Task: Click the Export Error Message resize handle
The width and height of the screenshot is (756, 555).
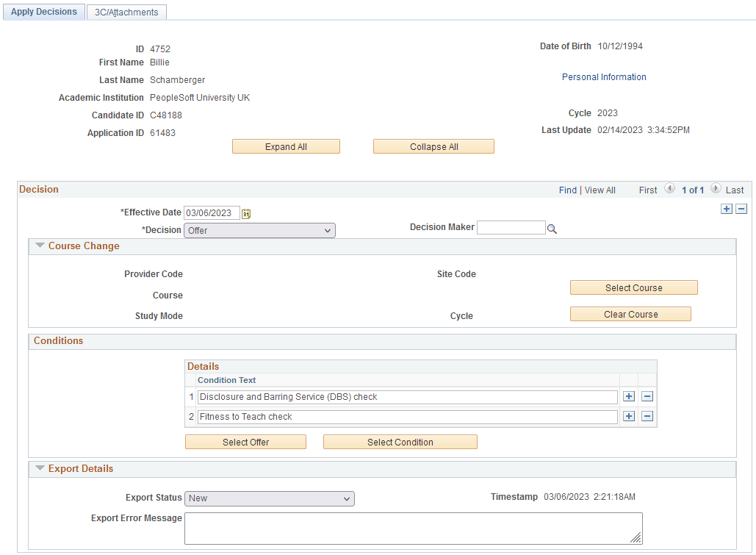Action: click(636, 537)
